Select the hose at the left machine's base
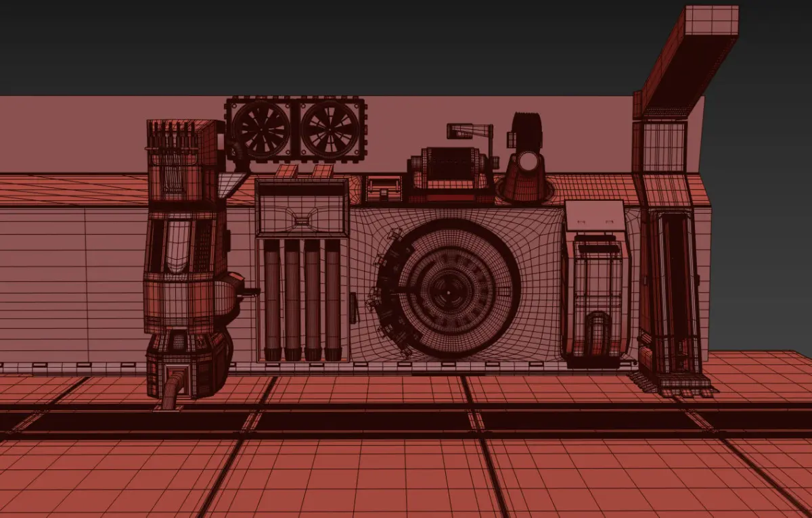 tap(172, 391)
